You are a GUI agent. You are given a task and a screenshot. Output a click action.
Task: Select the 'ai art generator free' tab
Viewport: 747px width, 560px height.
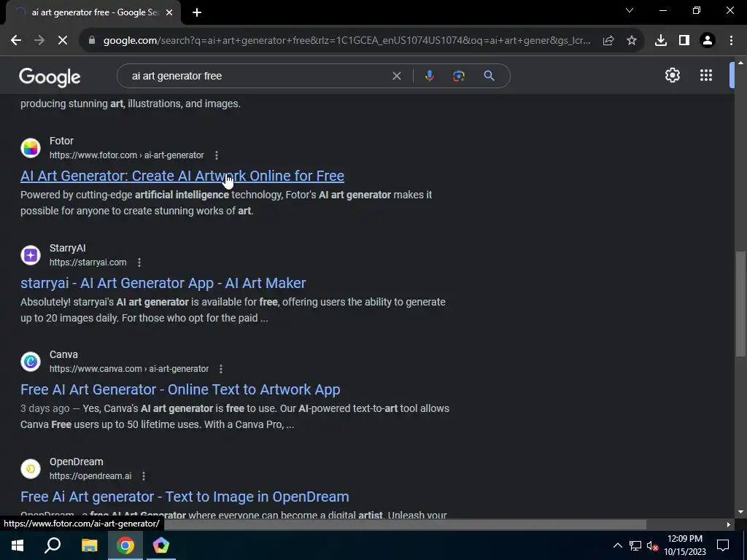pyautogui.click(x=93, y=12)
